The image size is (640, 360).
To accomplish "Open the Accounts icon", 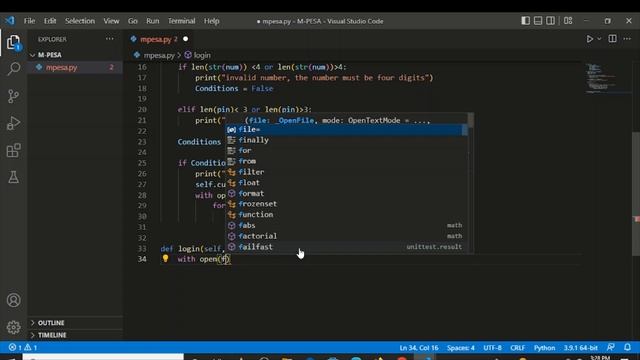I will click(13, 300).
